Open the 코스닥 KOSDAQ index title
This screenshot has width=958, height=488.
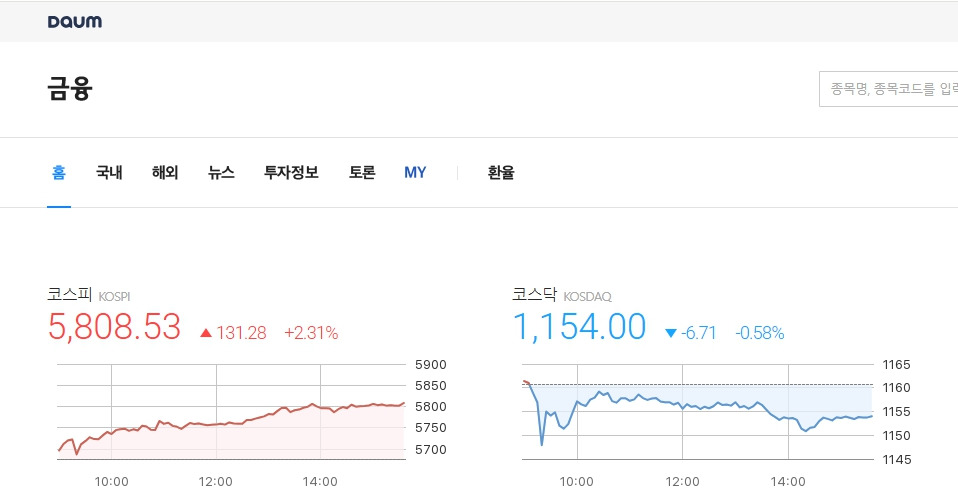(x=561, y=295)
